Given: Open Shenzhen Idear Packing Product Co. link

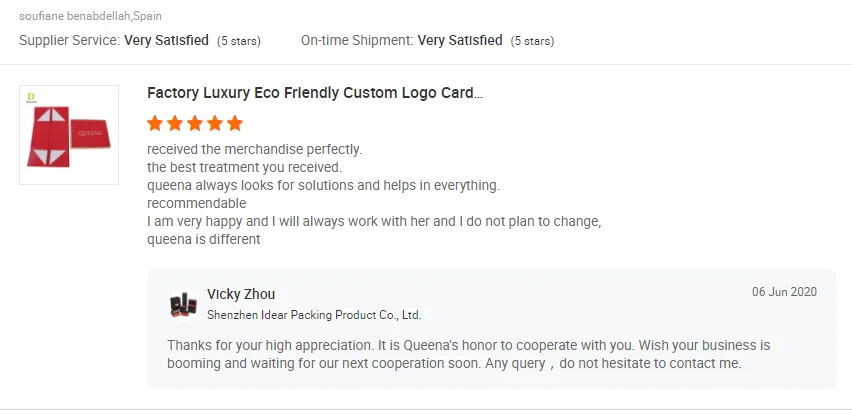Looking at the screenshot, I should tap(314, 315).
